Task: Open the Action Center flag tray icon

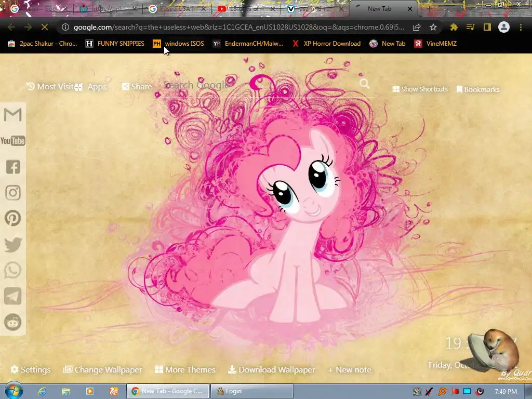Action: pyautogui.click(x=455, y=392)
